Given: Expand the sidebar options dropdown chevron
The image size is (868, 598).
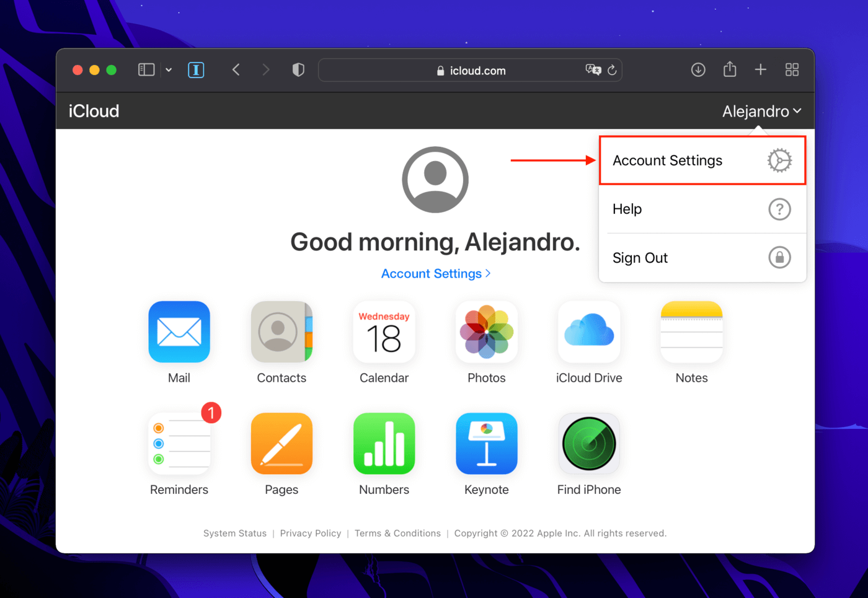Looking at the screenshot, I should 169,70.
